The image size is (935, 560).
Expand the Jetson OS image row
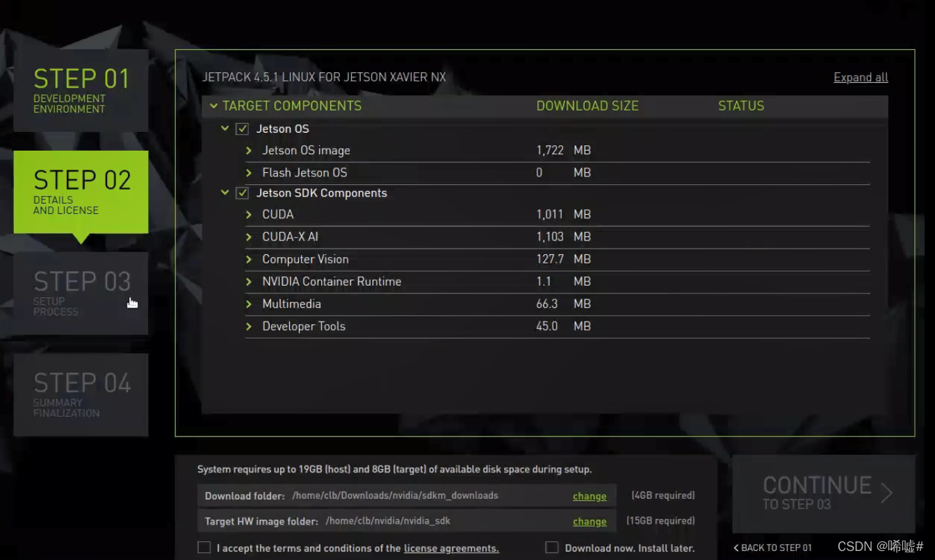tap(249, 150)
